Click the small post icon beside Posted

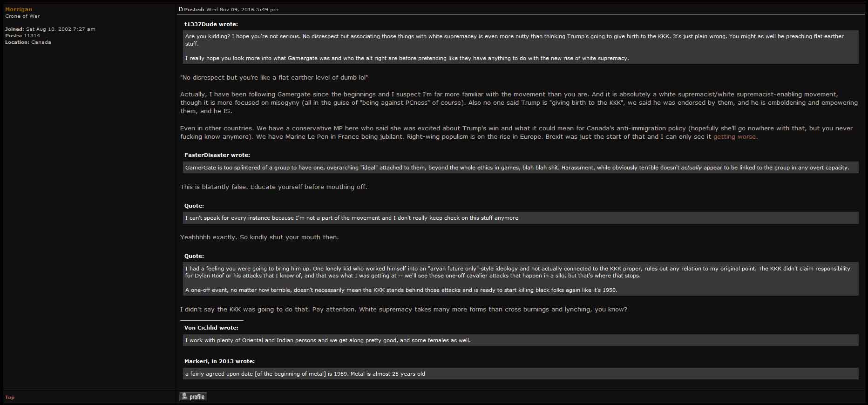tap(181, 9)
